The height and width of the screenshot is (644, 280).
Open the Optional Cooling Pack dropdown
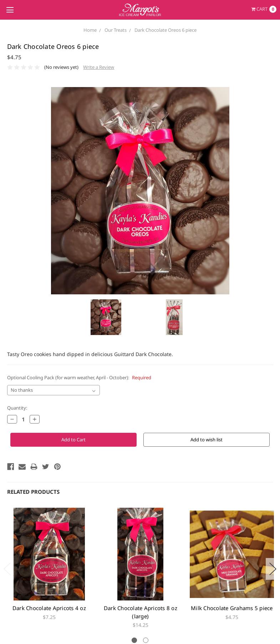tap(54, 390)
